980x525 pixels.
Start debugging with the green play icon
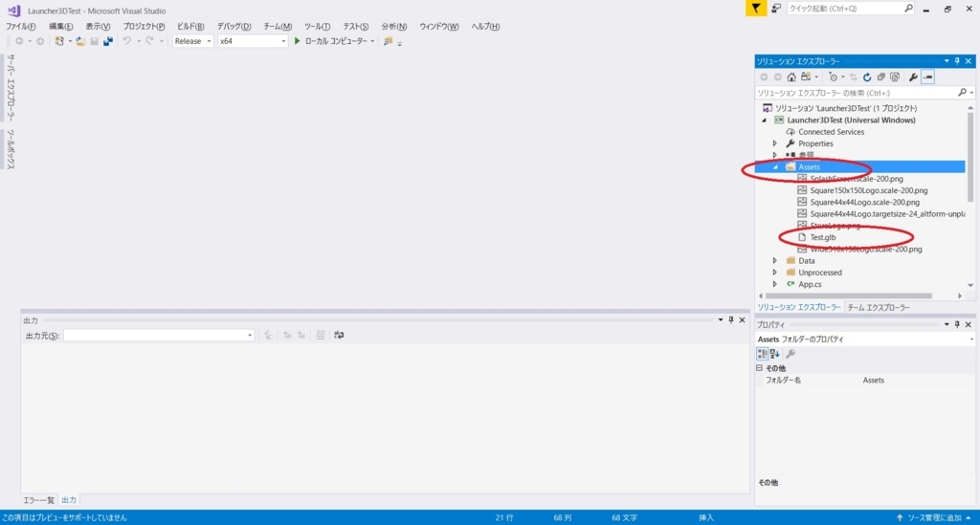click(298, 41)
